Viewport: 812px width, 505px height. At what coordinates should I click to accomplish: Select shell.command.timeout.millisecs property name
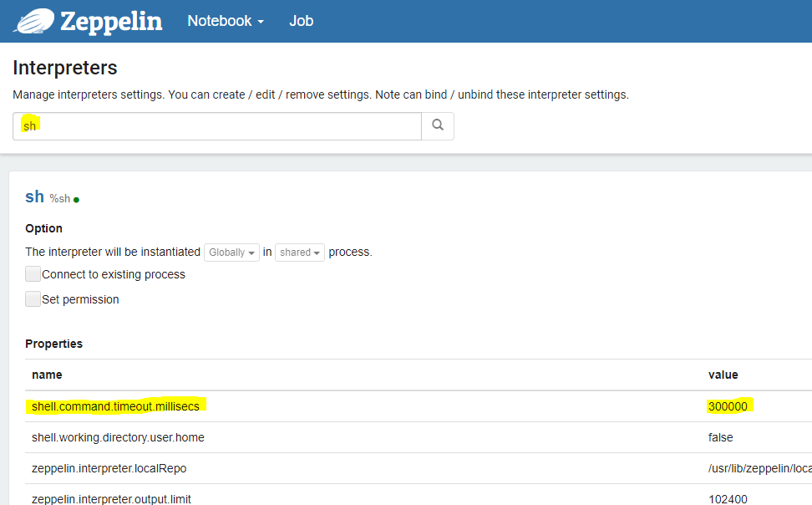point(115,406)
